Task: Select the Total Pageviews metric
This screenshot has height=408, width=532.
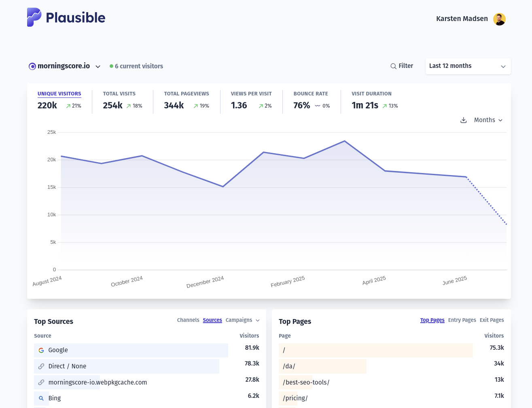Action: tap(187, 93)
